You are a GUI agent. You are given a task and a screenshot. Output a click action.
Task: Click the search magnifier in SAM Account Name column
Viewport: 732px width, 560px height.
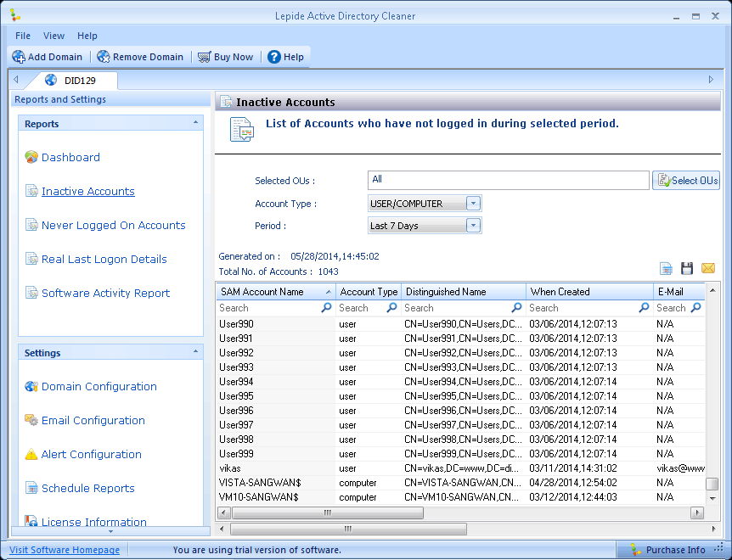pyautogui.click(x=326, y=307)
